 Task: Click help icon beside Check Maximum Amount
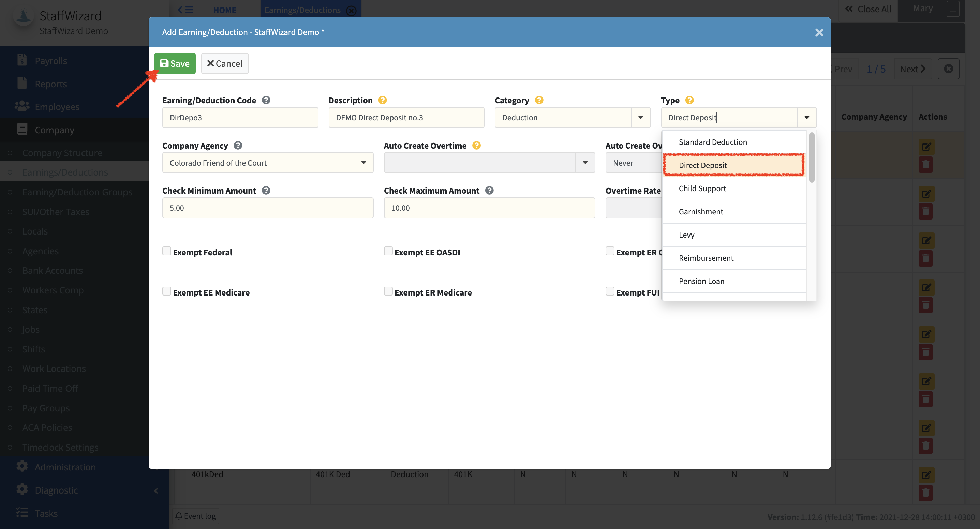tap(489, 190)
